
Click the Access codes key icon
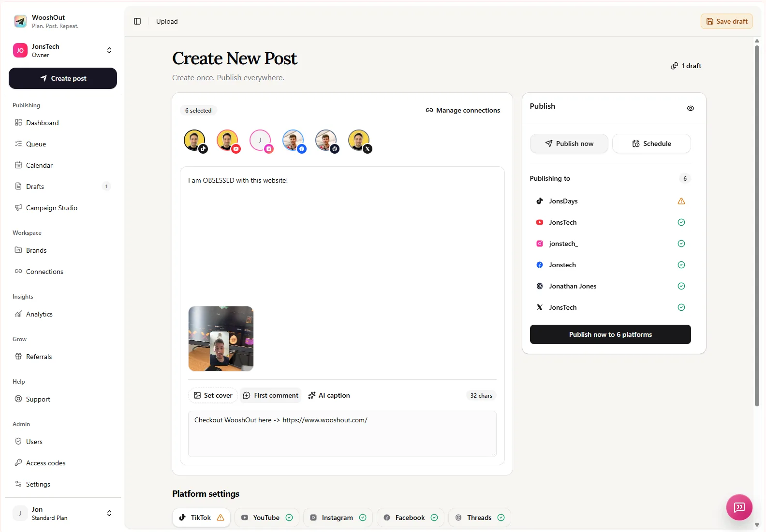point(18,463)
